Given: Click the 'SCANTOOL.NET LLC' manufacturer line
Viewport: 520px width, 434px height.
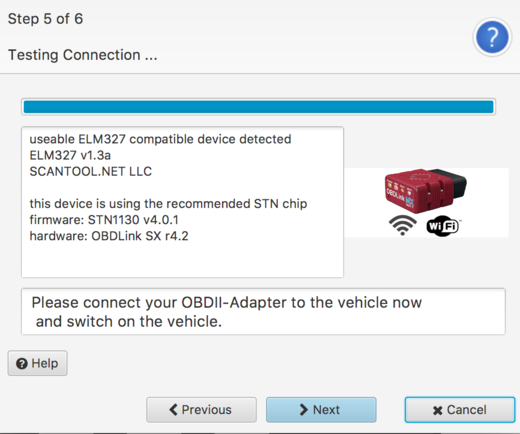Looking at the screenshot, I should (x=91, y=171).
